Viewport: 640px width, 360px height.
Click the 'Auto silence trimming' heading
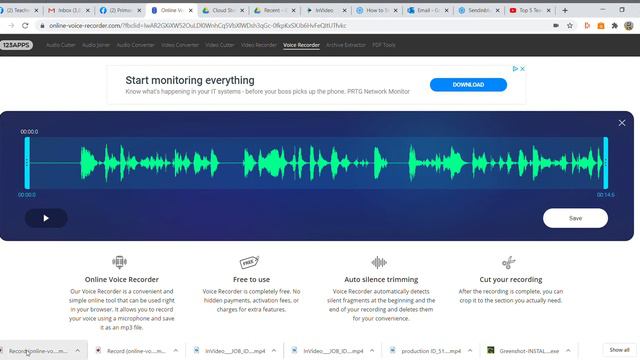tap(381, 280)
